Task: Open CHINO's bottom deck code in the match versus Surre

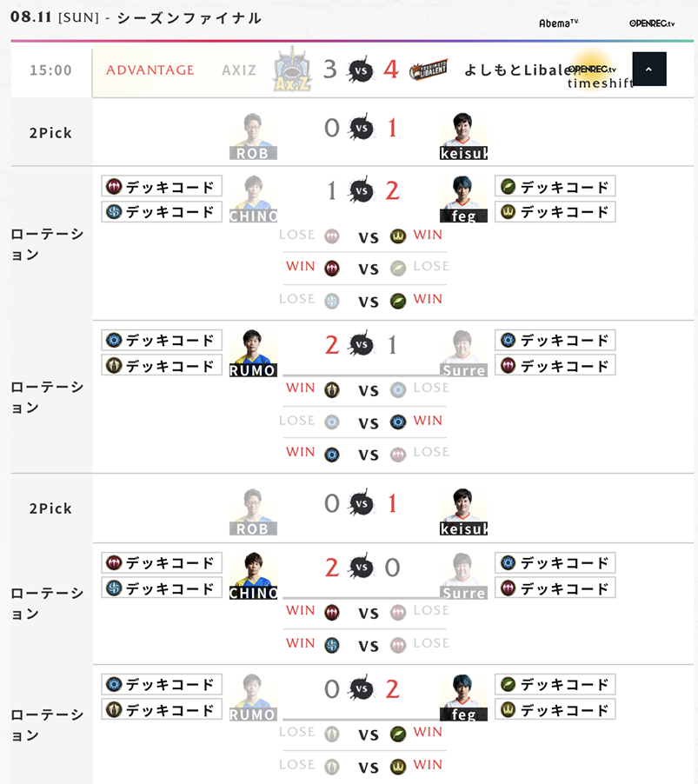Action: 162,588
